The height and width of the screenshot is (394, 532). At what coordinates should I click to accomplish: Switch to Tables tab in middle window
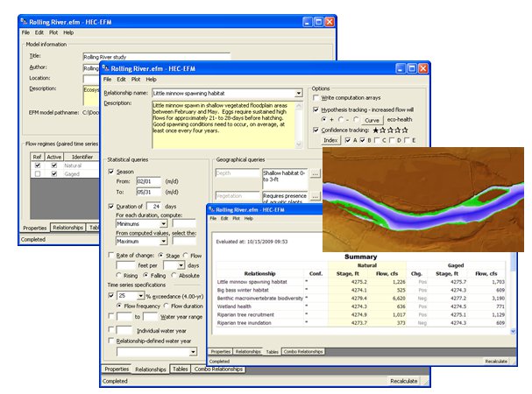(x=180, y=369)
